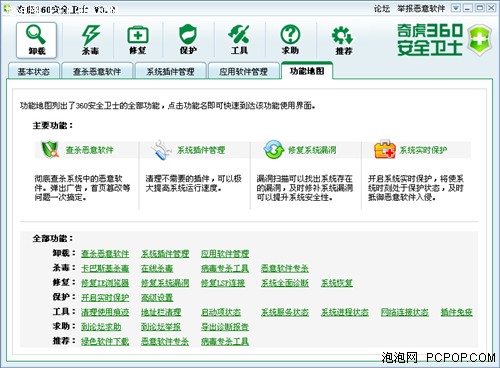500x368 pixels.
Task: Click the shield icon beside 查杀恶意软件
Action: 50,149
